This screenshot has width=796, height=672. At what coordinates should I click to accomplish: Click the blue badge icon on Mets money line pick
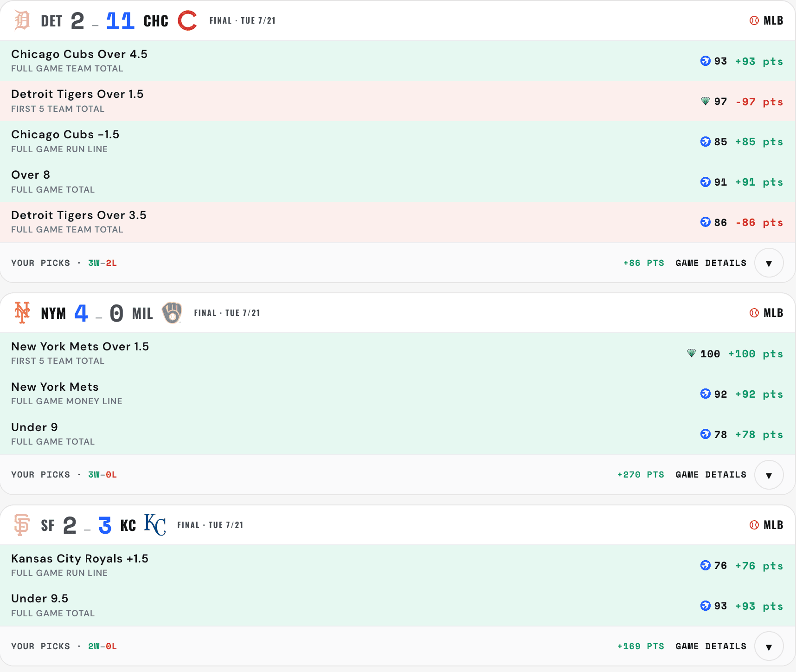[706, 394]
